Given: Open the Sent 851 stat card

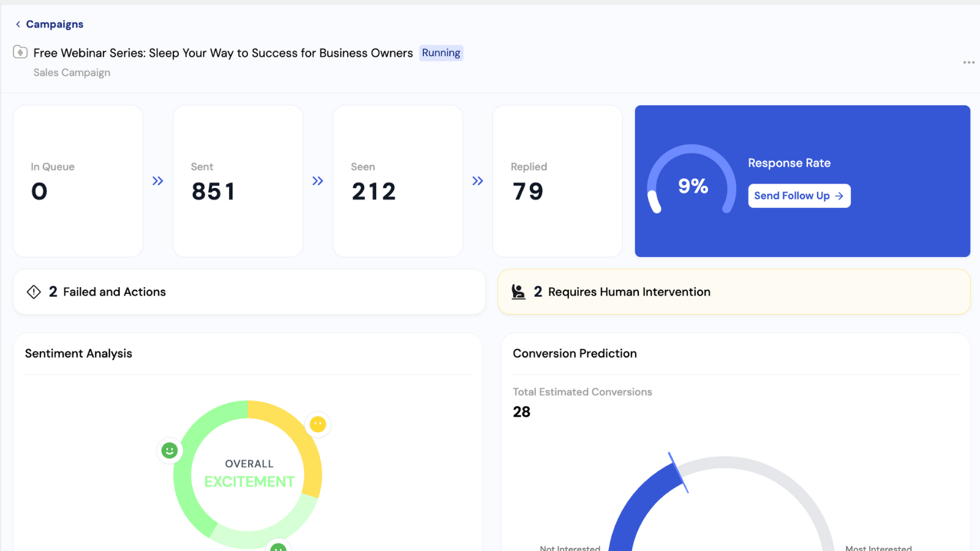Looking at the screenshot, I should click(x=238, y=181).
